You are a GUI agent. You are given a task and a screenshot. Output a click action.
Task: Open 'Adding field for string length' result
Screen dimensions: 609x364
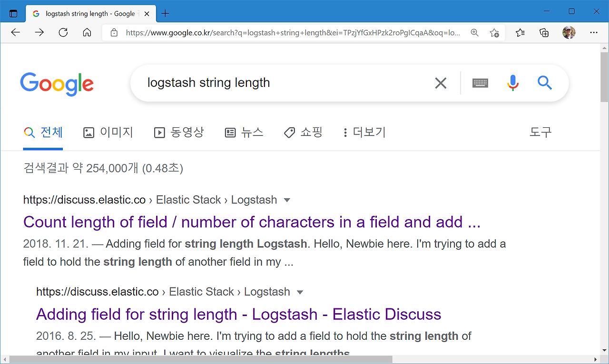pos(238,314)
